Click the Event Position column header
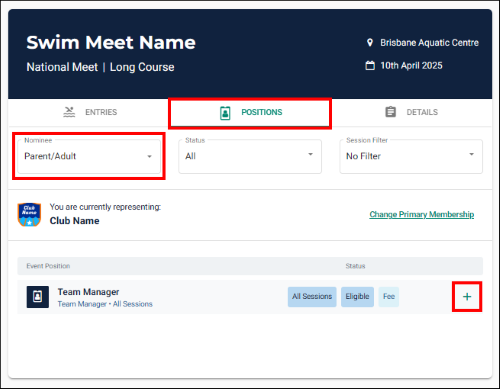The width and height of the screenshot is (500, 389). [x=48, y=266]
